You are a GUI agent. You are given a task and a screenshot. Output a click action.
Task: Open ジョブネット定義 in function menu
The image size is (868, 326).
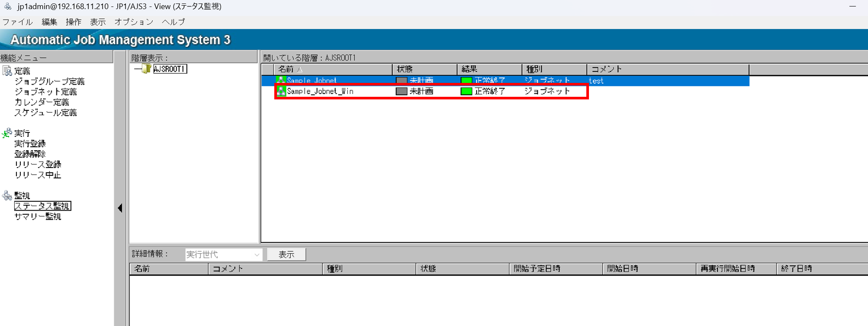pyautogui.click(x=46, y=92)
